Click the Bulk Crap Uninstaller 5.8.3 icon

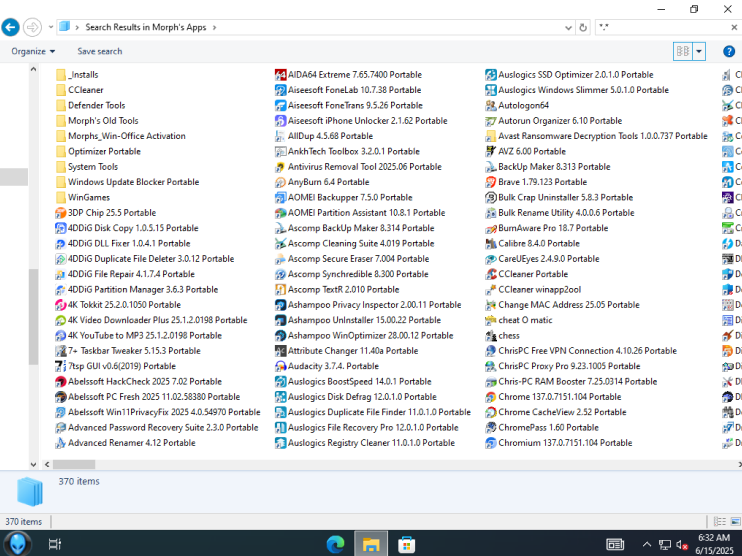point(491,197)
